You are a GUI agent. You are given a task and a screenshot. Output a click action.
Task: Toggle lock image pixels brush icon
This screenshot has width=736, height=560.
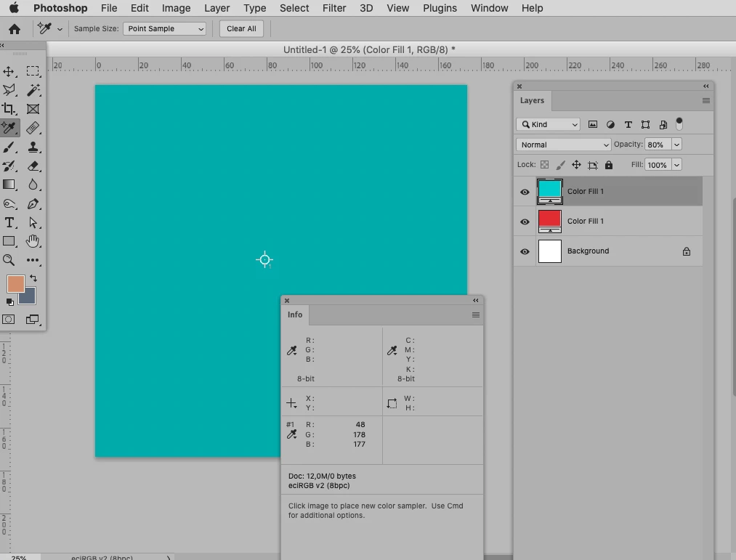click(560, 165)
